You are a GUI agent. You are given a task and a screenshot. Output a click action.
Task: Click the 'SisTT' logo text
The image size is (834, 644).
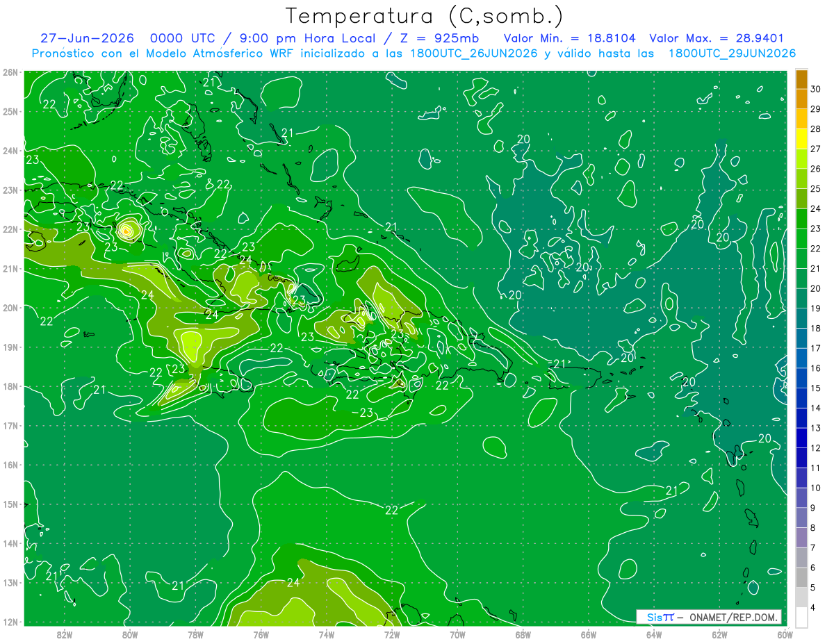point(660,617)
